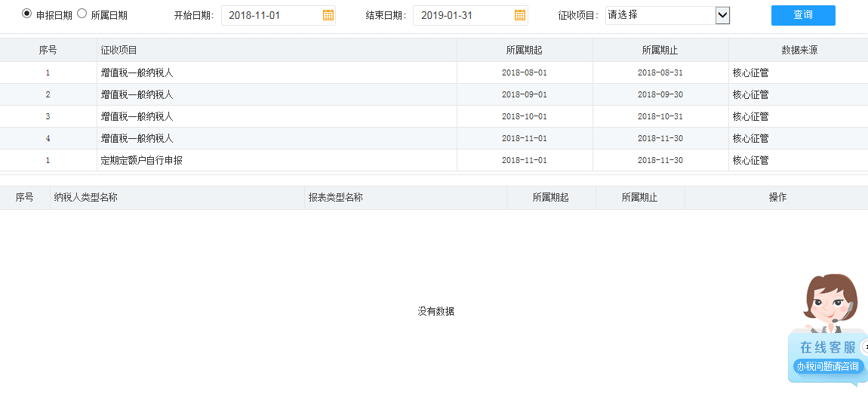The width and height of the screenshot is (868, 413).
Task: Select the VAT row starting 2018-08-01
Action: (x=137, y=72)
